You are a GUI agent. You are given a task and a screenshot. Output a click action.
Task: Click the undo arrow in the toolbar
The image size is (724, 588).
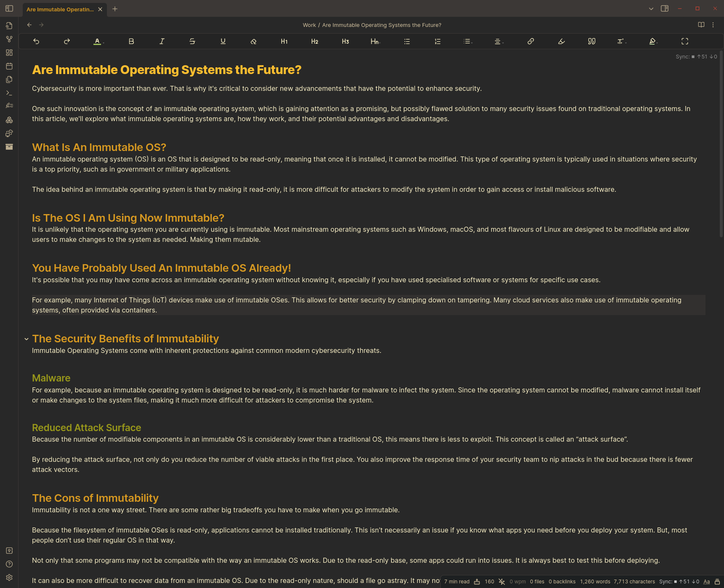[36, 41]
